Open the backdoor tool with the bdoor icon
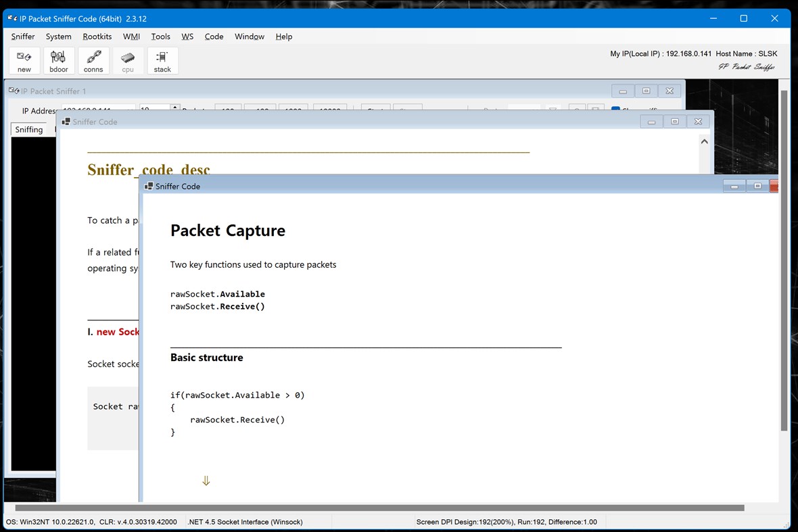The image size is (798, 532). (x=59, y=60)
